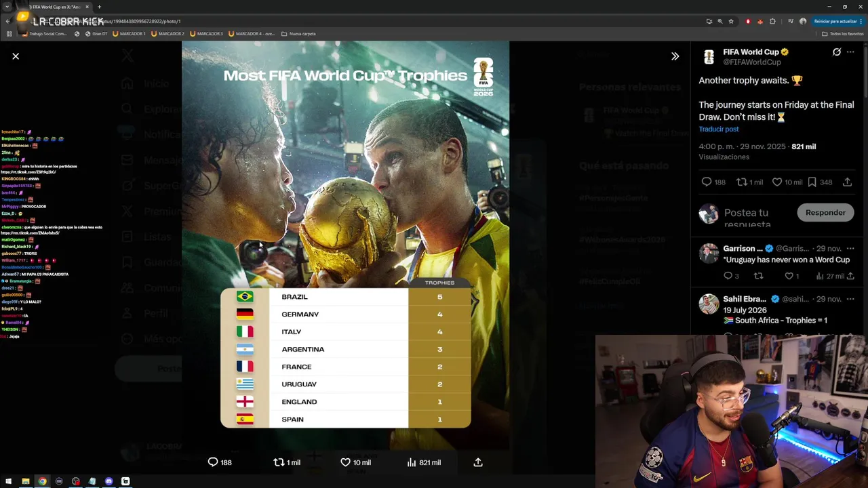Like the post using the 10 mil heart in the side panel

777,182
